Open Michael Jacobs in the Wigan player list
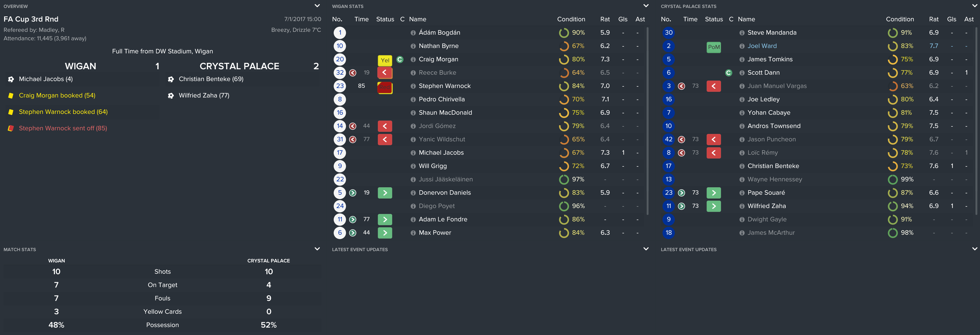980x335 pixels. [441, 153]
